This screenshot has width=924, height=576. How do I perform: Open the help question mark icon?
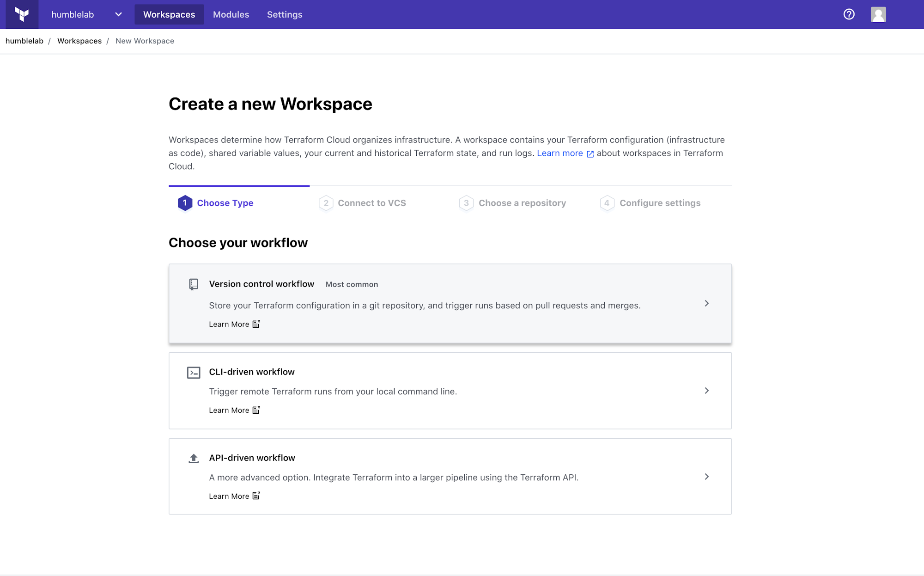tap(849, 14)
